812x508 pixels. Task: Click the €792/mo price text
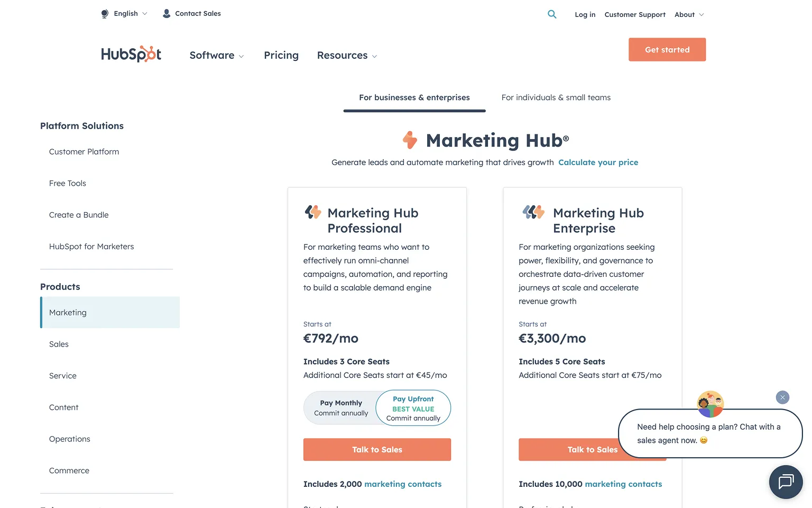tap(331, 339)
